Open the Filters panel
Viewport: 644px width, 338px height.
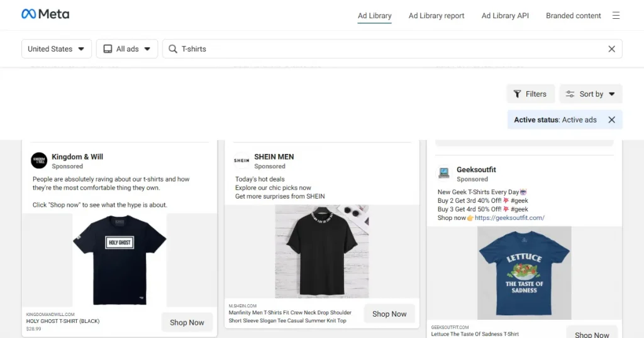530,94
